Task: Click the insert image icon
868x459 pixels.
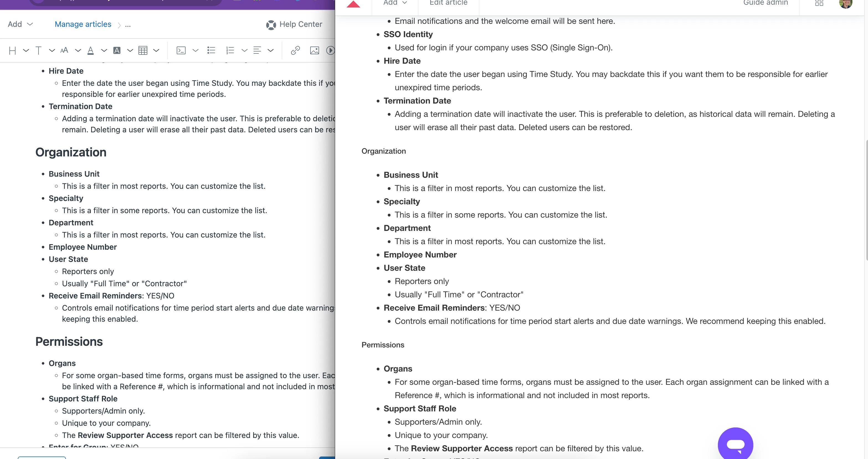Action: tap(314, 50)
